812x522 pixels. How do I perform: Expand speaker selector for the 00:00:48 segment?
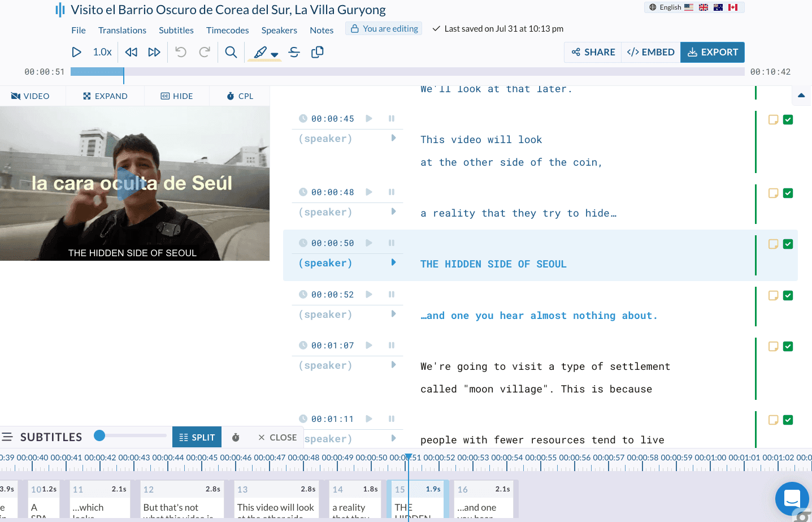tap(393, 212)
